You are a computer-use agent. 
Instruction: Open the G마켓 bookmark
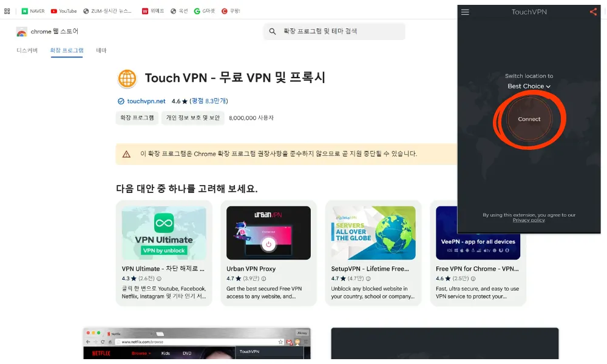[205, 11]
